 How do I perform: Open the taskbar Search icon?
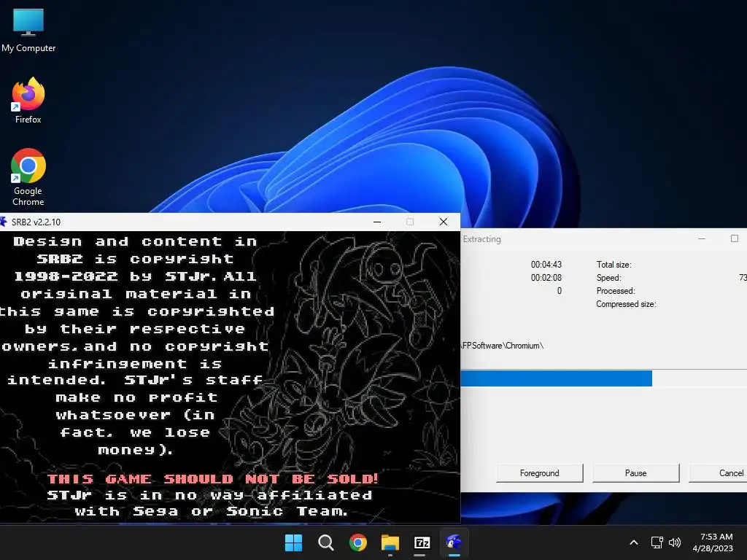click(x=326, y=542)
